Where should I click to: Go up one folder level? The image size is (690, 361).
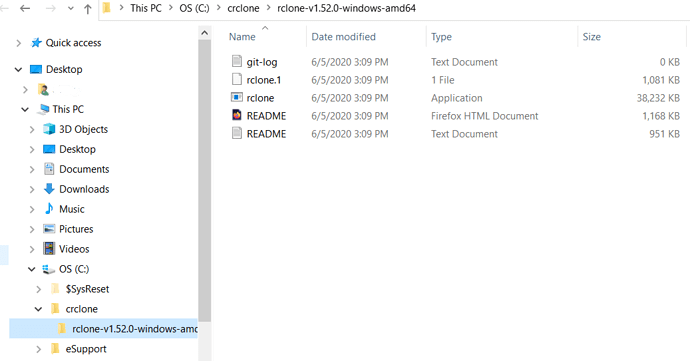tap(88, 8)
